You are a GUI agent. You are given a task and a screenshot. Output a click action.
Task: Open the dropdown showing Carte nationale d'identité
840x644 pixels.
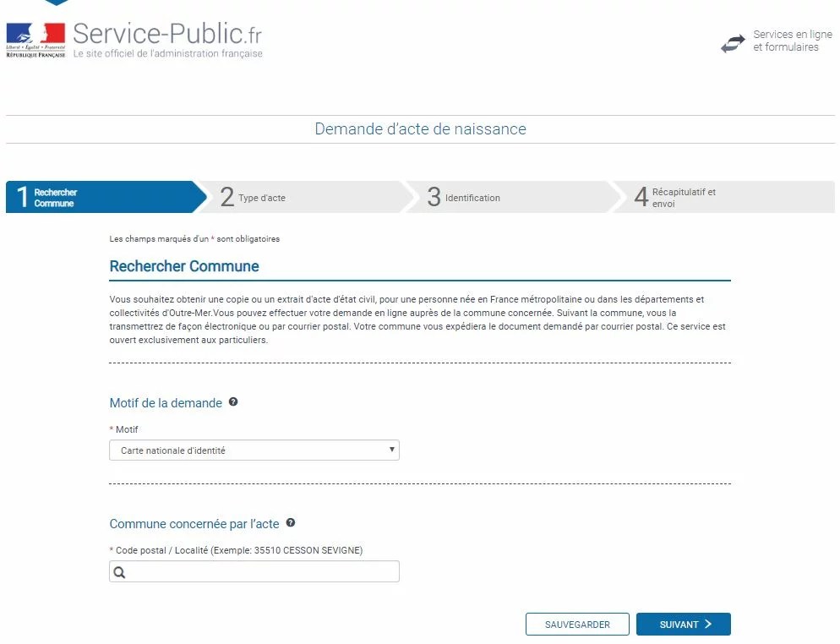pos(254,450)
